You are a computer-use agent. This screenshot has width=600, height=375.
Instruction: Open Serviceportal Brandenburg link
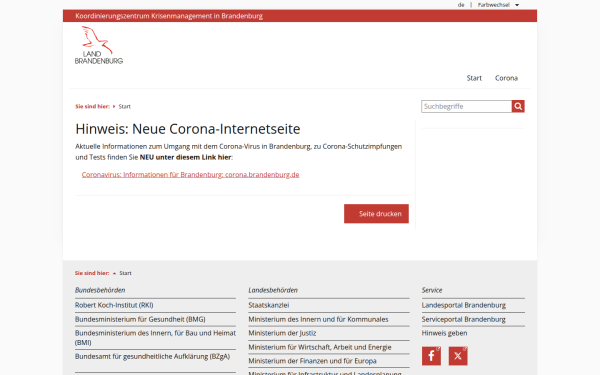464,319
